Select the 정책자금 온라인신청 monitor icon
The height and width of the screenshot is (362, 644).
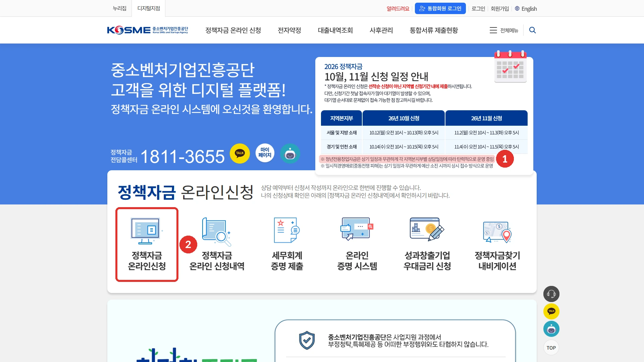coord(146,231)
